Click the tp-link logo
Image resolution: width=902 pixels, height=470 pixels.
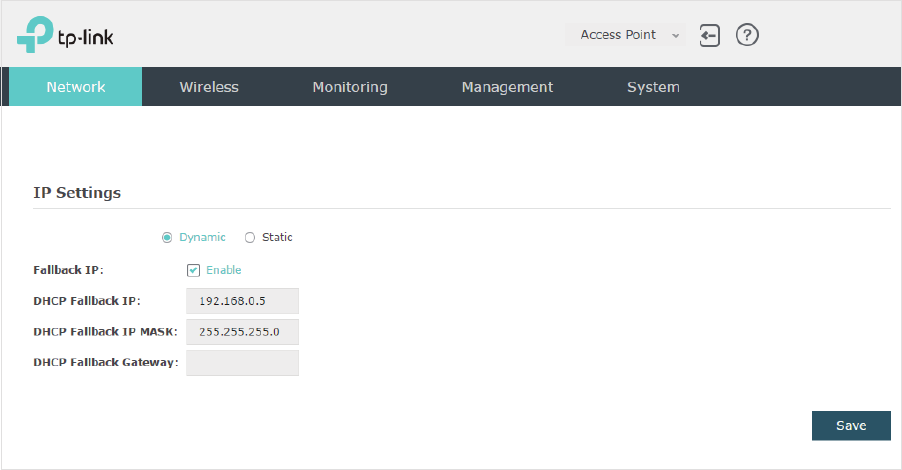(65, 35)
